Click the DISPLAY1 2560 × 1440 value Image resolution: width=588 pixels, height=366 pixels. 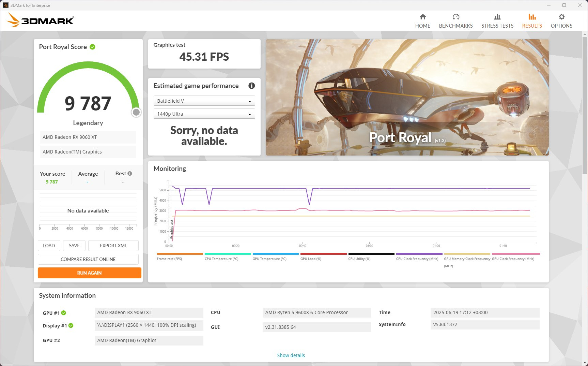(149, 325)
